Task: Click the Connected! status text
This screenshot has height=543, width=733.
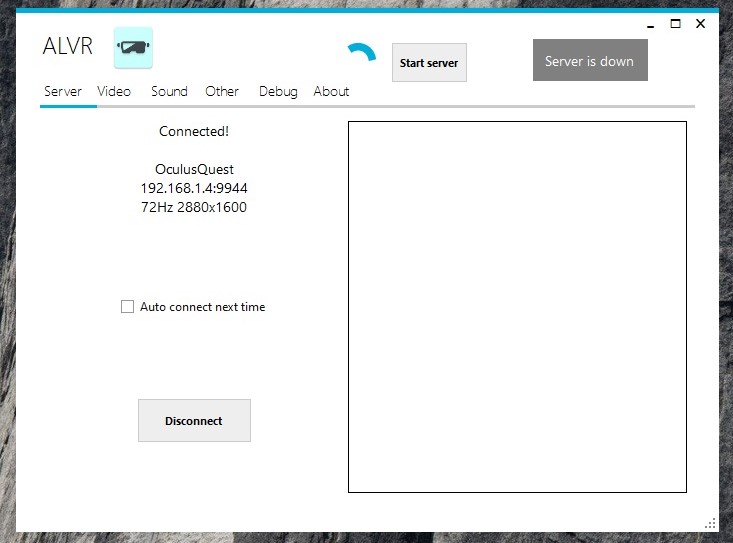Action: 194,131
